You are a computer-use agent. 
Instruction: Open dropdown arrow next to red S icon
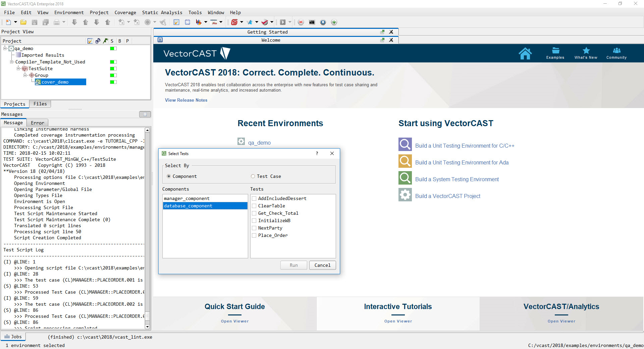(x=241, y=22)
